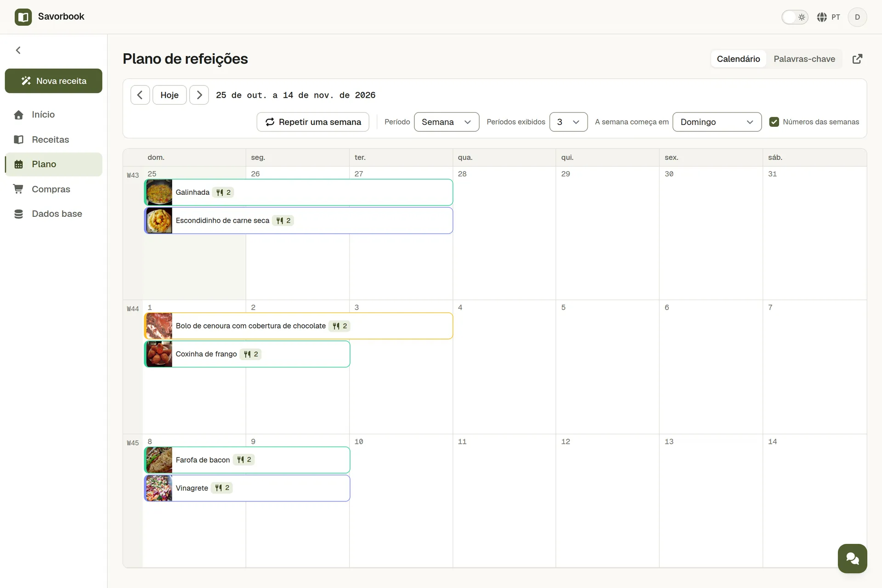This screenshot has height=588, width=882.
Task: Click day number 11
Action: tap(462, 441)
